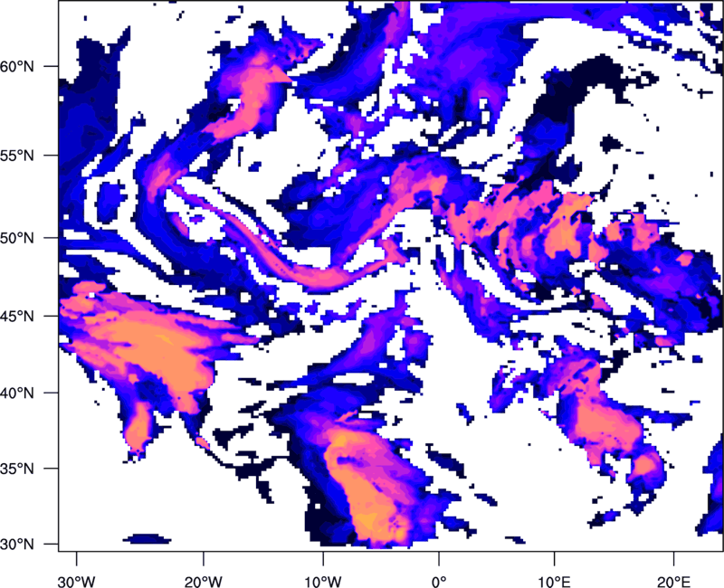Image resolution: width=724 pixels, height=588 pixels.
Task: Click the 55°N latitude label
Action: pyautogui.click(x=17, y=156)
